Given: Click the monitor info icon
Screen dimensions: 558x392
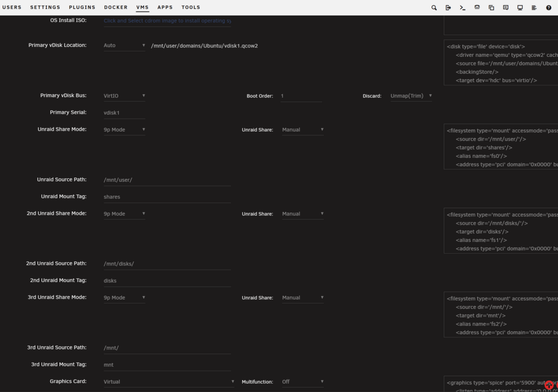Looking at the screenshot, I should (520, 7).
